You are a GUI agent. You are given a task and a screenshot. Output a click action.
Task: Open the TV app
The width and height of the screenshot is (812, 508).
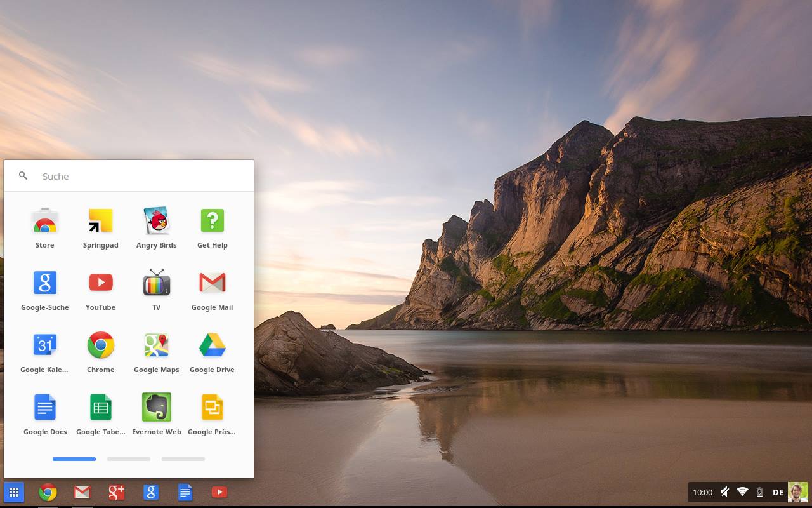pyautogui.click(x=156, y=283)
